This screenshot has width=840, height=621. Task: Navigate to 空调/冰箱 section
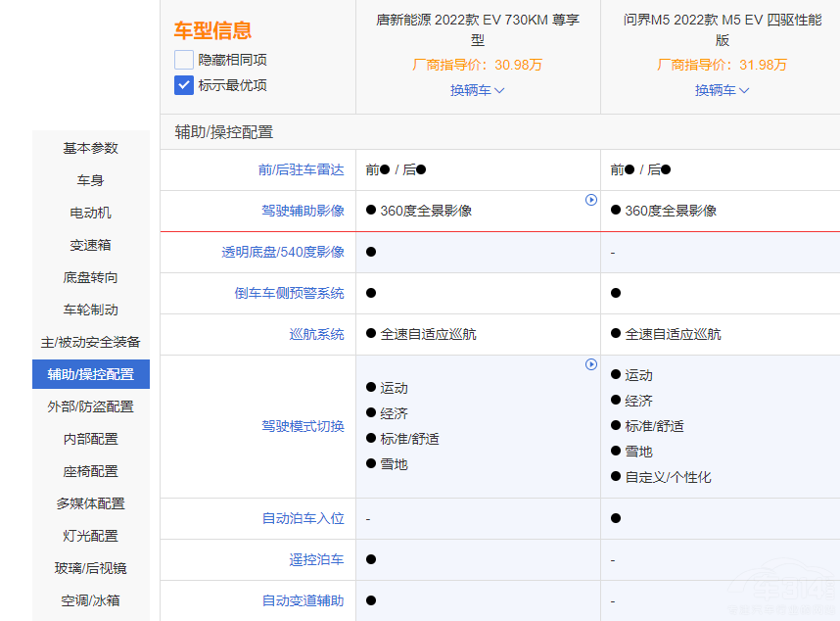pos(91,600)
